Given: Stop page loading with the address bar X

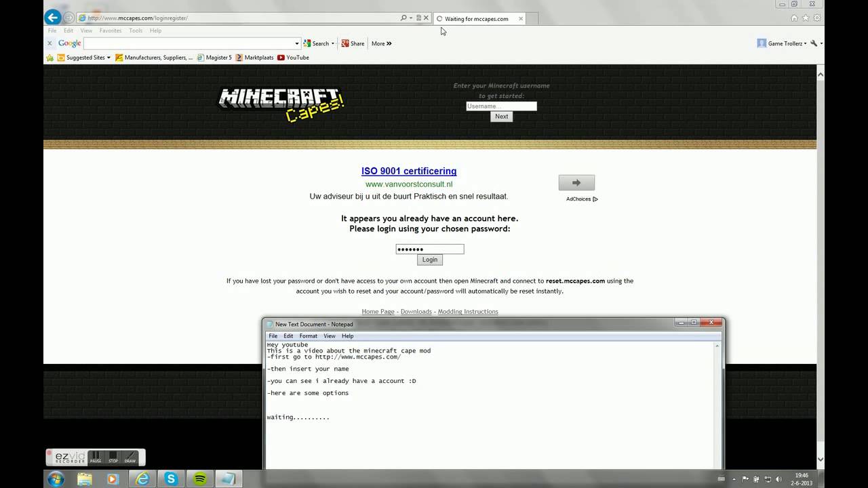Looking at the screenshot, I should (427, 18).
